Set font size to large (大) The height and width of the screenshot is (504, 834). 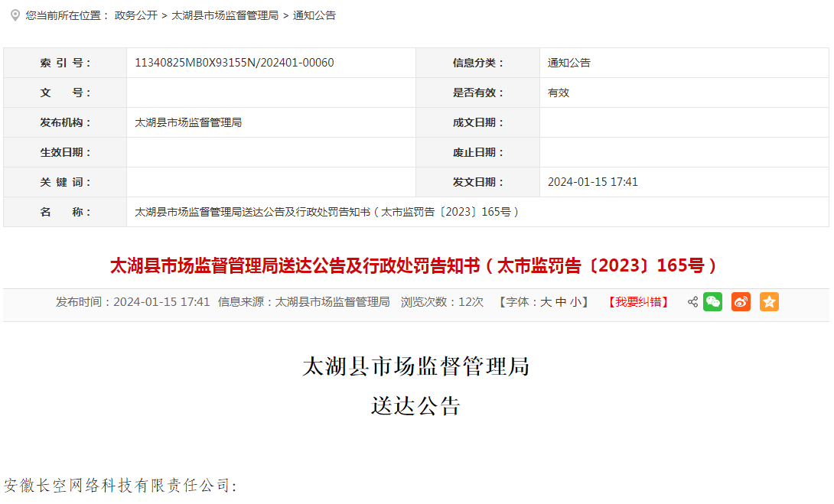[546, 302]
